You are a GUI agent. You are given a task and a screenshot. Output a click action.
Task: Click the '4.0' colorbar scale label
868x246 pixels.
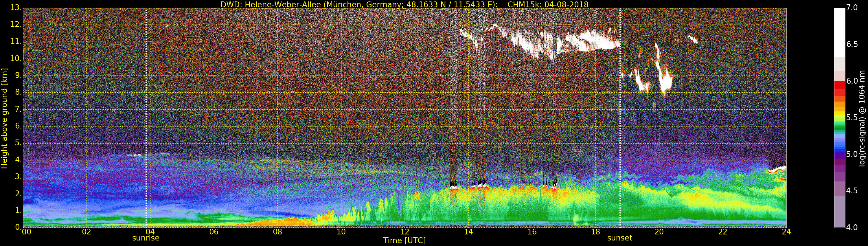pyautogui.click(x=852, y=227)
